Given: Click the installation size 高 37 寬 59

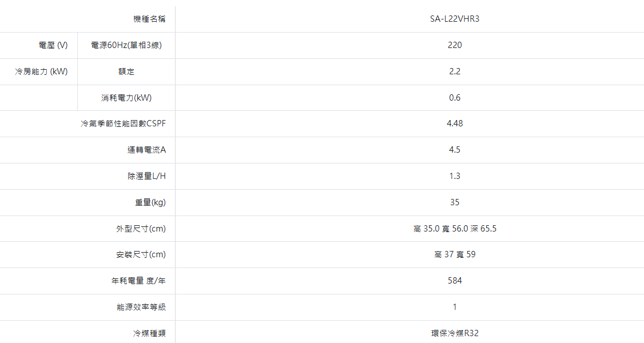Looking at the screenshot, I should coord(455,254).
